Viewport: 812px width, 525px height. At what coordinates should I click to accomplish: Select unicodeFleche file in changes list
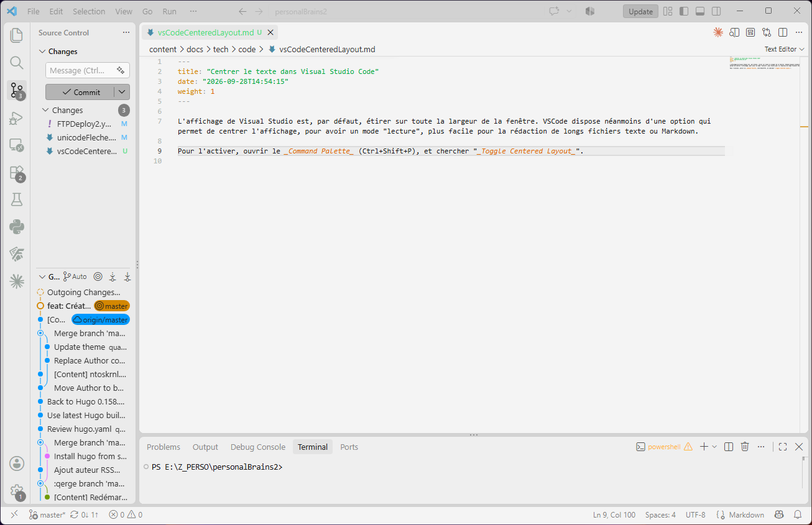[86, 137]
